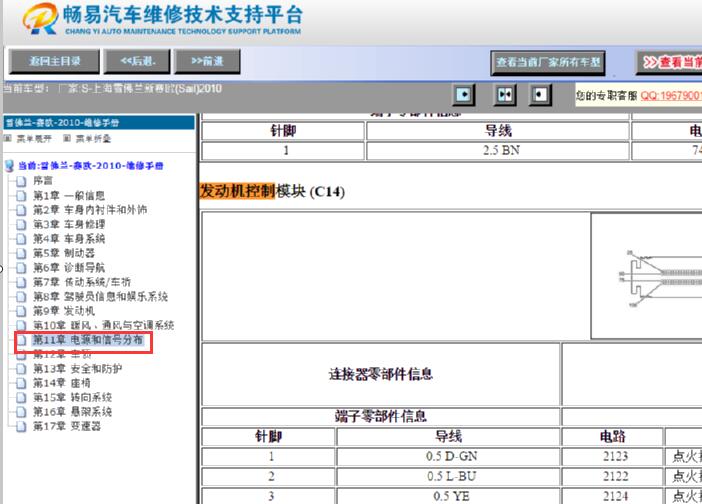
Task: Open 第9章 发动机
Action: pyautogui.click(x=64, y=311)
